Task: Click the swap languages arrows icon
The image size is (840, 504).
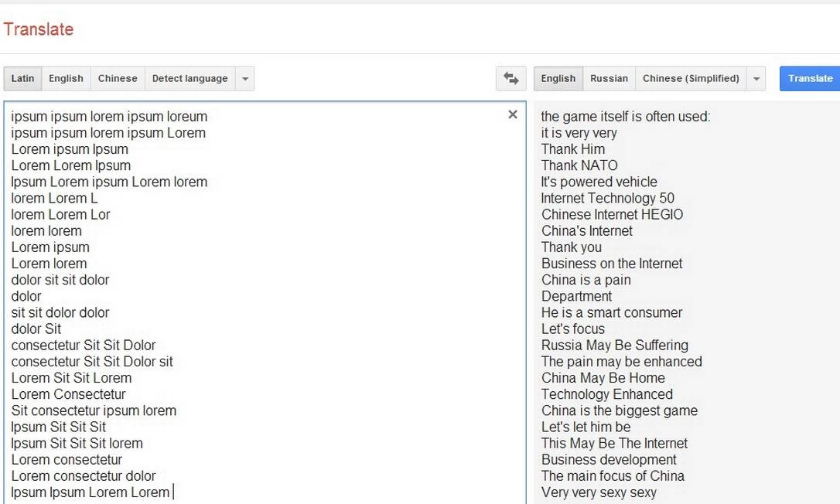Action: pos(510,78)
